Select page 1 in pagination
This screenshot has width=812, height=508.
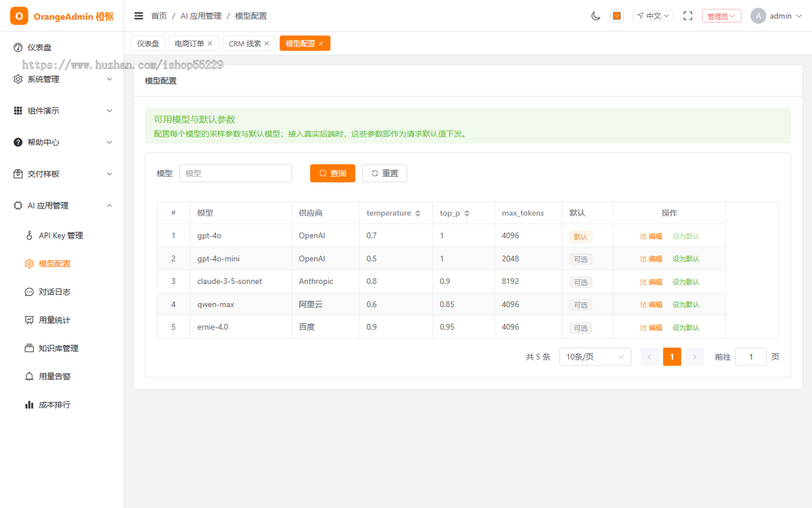[672, 357]
